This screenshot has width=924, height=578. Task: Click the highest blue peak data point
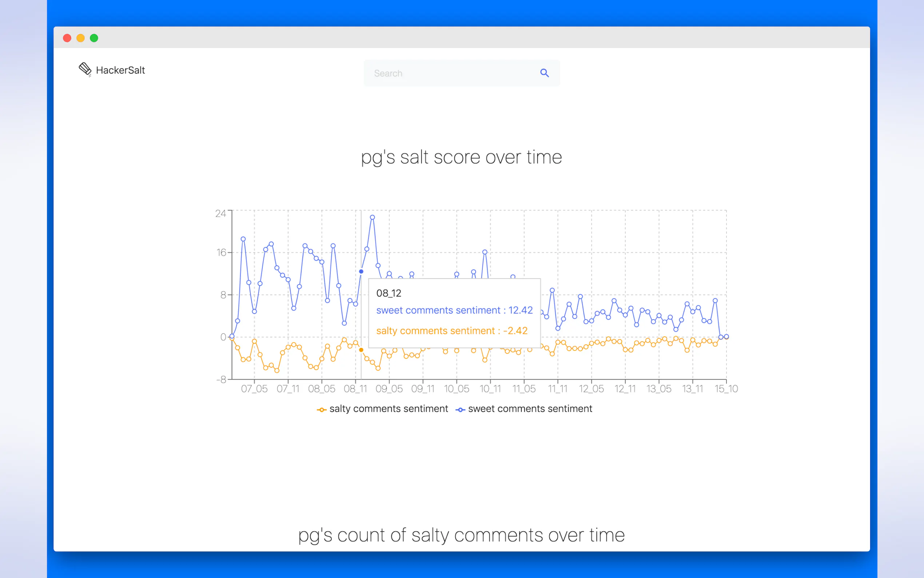(373, 217)
